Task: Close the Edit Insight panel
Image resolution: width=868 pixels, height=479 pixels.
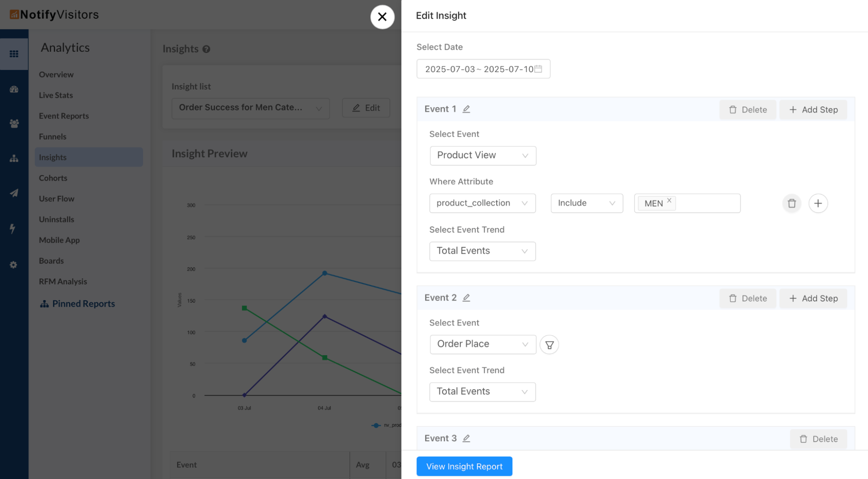Action: 382,17
